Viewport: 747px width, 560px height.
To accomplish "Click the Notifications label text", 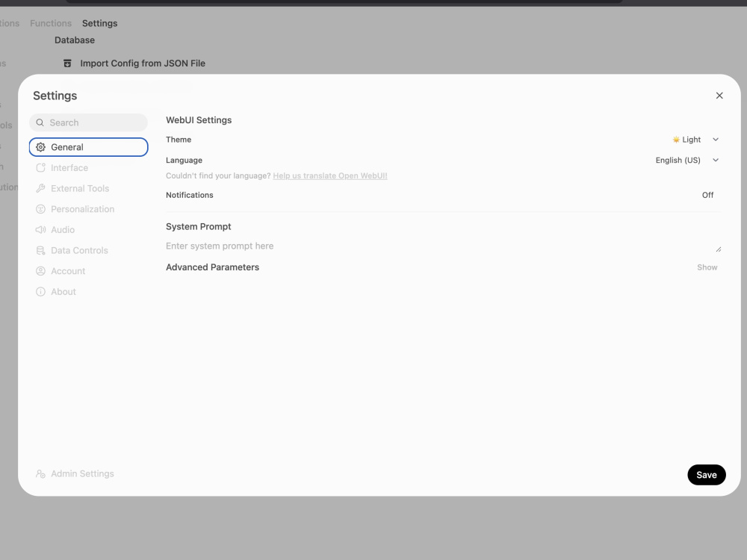I will click(x=190, y=195).
